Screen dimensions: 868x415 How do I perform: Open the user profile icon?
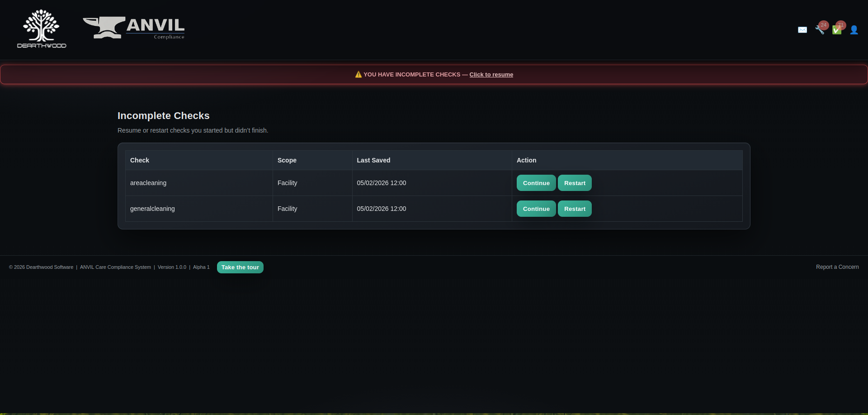854,30
